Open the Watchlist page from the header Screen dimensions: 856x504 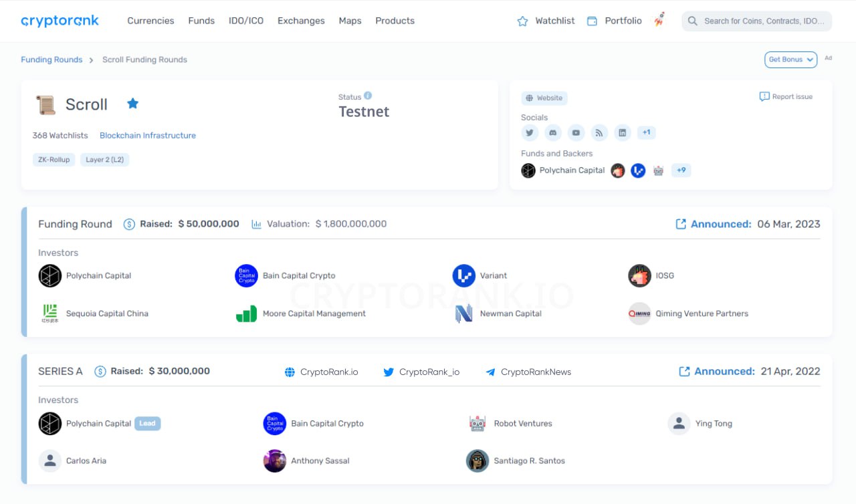[x=546, y=21]
